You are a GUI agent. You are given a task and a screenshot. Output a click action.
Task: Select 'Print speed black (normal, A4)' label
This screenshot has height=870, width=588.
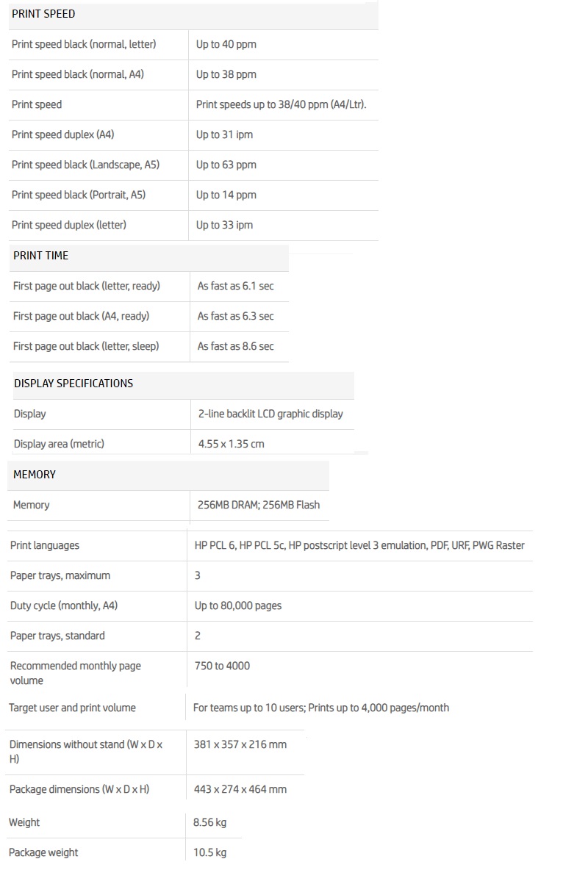point(78,74)
